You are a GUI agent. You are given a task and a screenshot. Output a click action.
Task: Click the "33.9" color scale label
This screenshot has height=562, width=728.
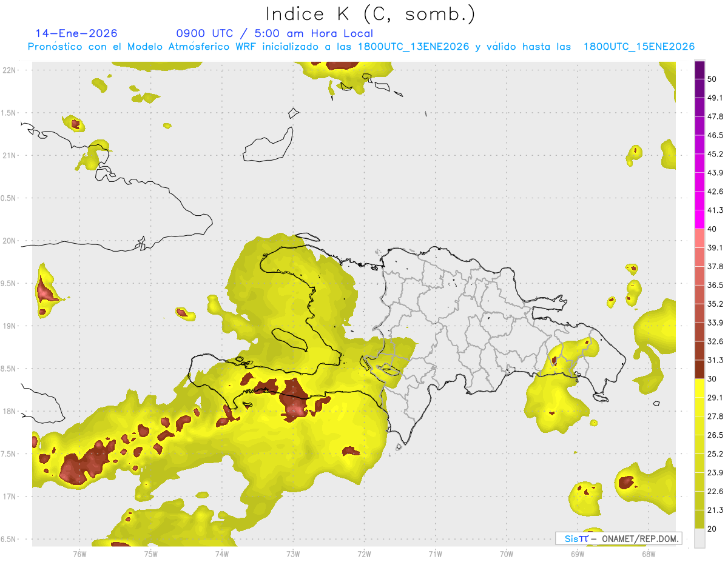pos(715,323)
